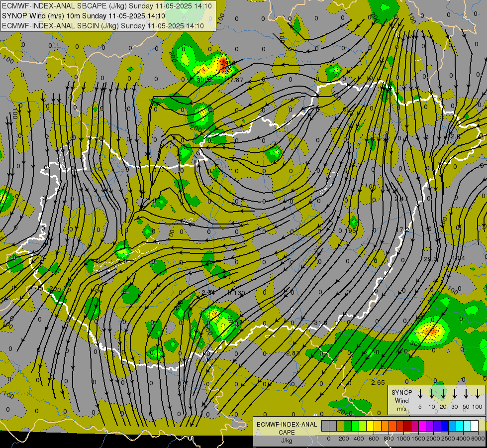Click the 2000 tick label on CAPE scale

(433, 439)
